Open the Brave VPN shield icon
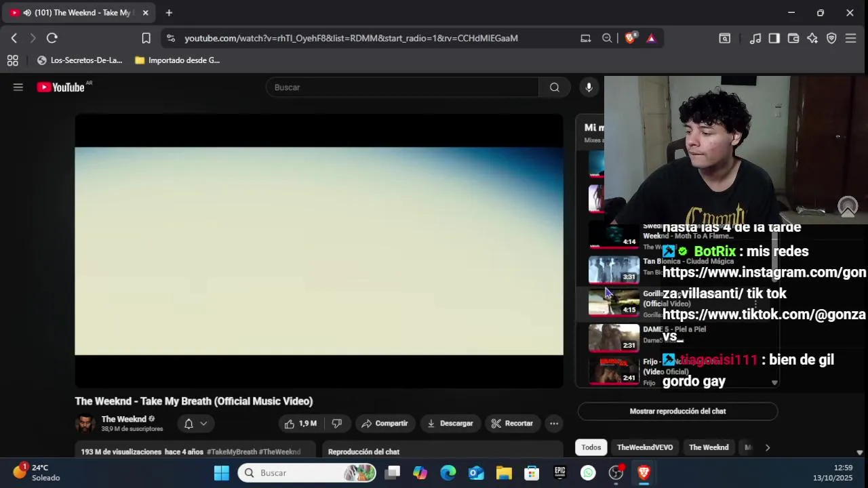 coord(831,38)
